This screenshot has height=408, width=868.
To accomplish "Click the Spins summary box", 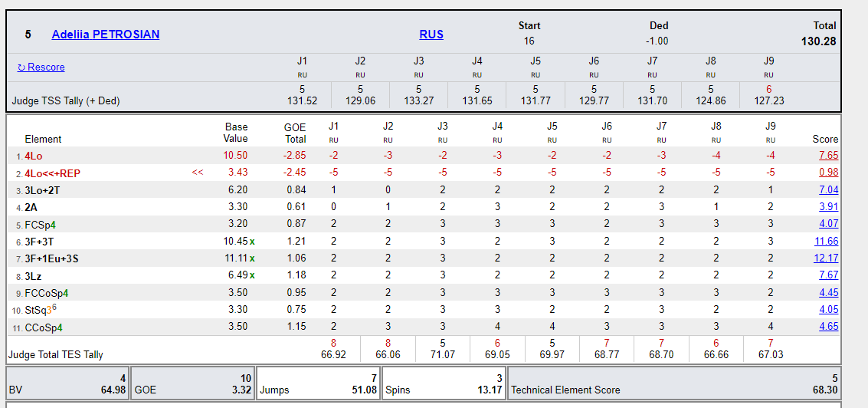I will [444, 383].
